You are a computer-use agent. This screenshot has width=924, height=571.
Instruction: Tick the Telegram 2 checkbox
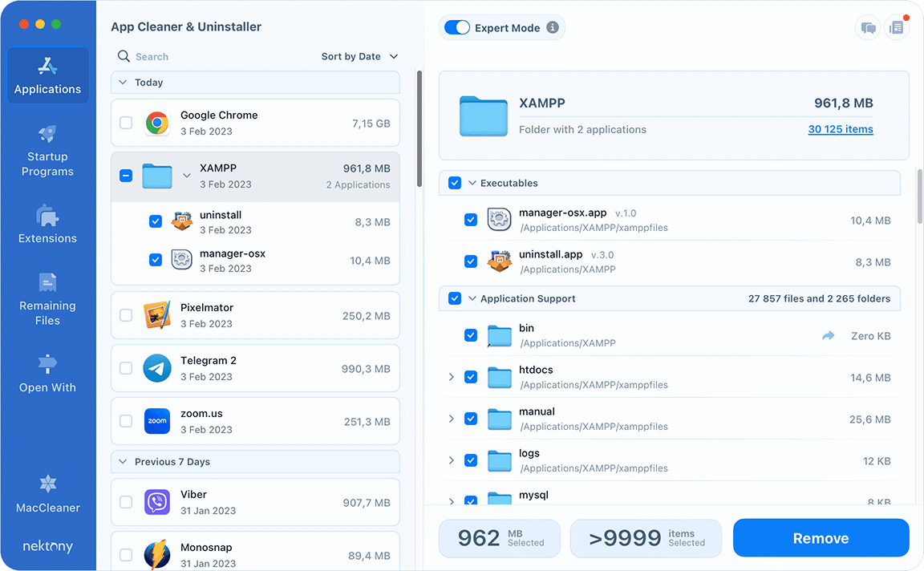point(126,368)
